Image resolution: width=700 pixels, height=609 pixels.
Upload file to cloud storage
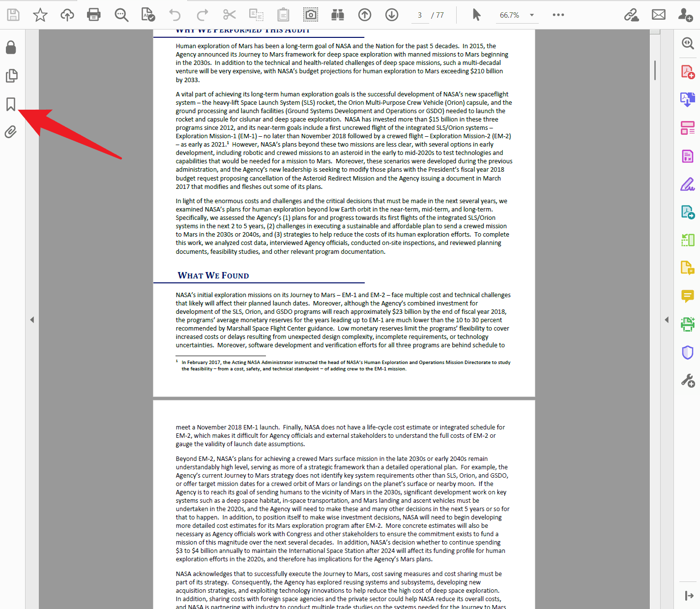click(x=67, y=15)
